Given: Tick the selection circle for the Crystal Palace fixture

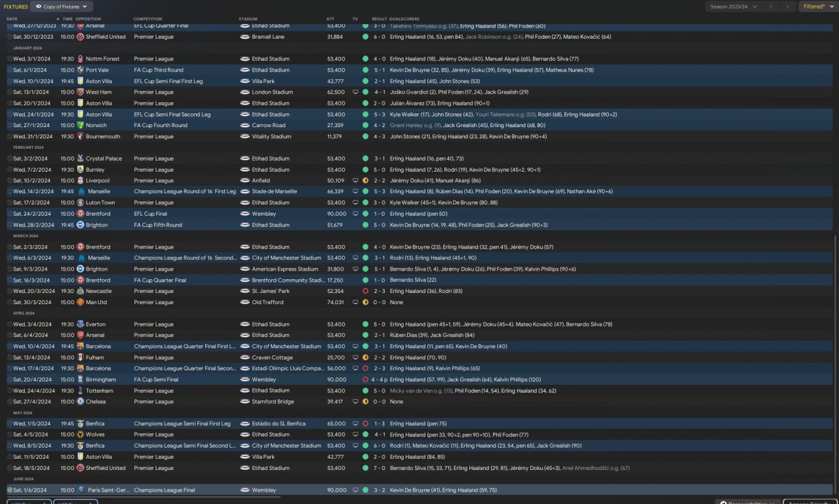Looking at the screenshot, I should point(10,159).
